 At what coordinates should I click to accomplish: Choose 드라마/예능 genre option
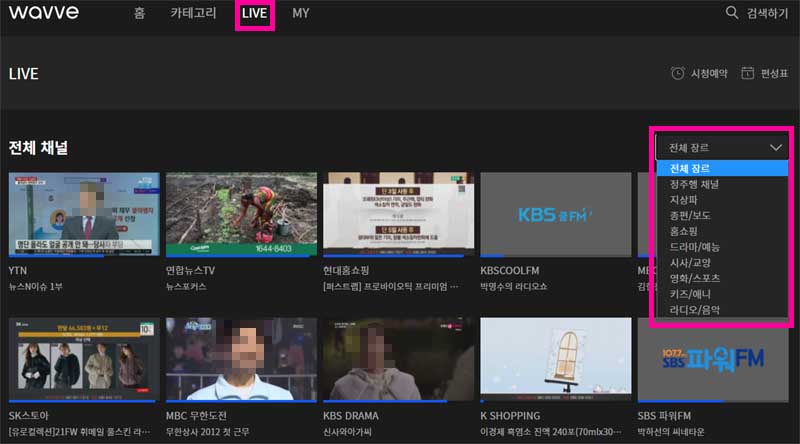tap(694, 247)
